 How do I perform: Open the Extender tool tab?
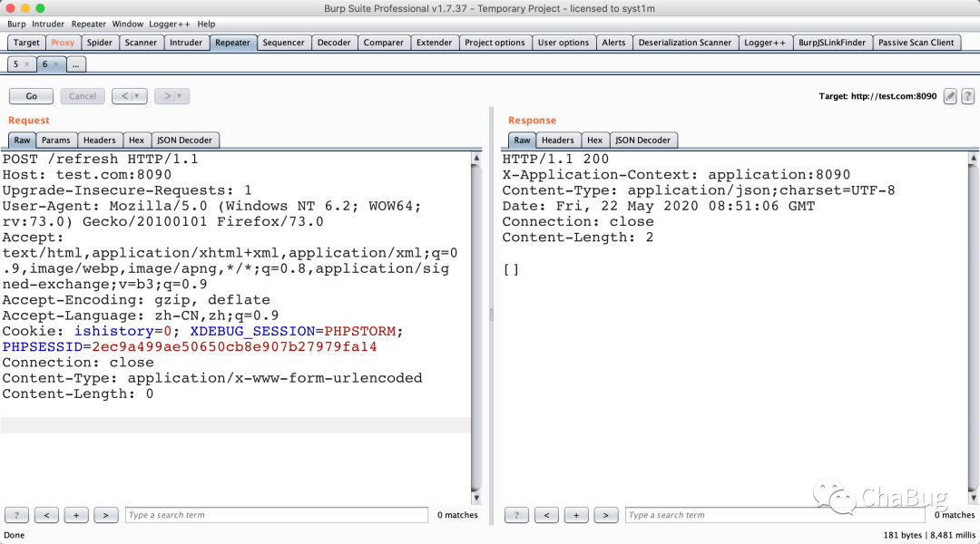(435, 43)
